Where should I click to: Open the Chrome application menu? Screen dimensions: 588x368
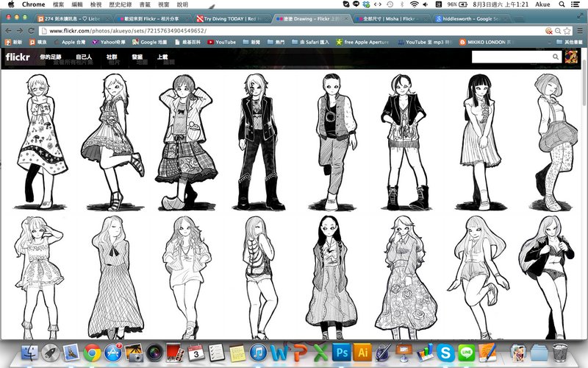coord(33,4)
